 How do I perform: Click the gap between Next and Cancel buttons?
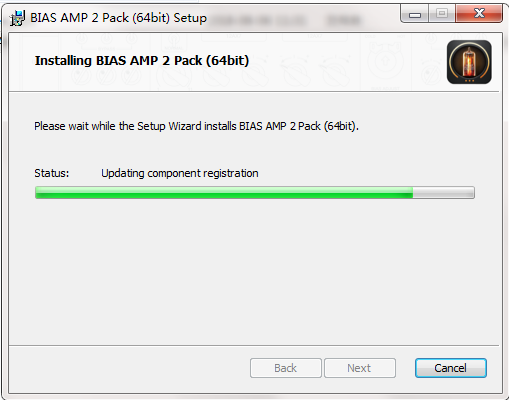(x=405, y=368)
